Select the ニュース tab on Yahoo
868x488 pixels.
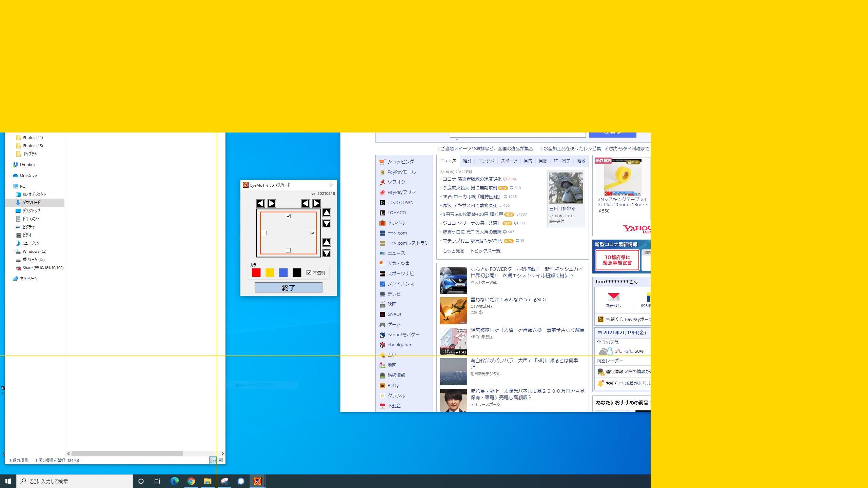tap(448, 161)
